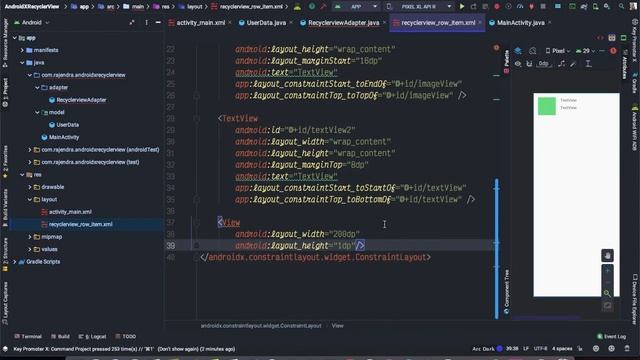Open the APP run configuration dropdown
Viewport: 640px width, 360px height.
point(356,7)
